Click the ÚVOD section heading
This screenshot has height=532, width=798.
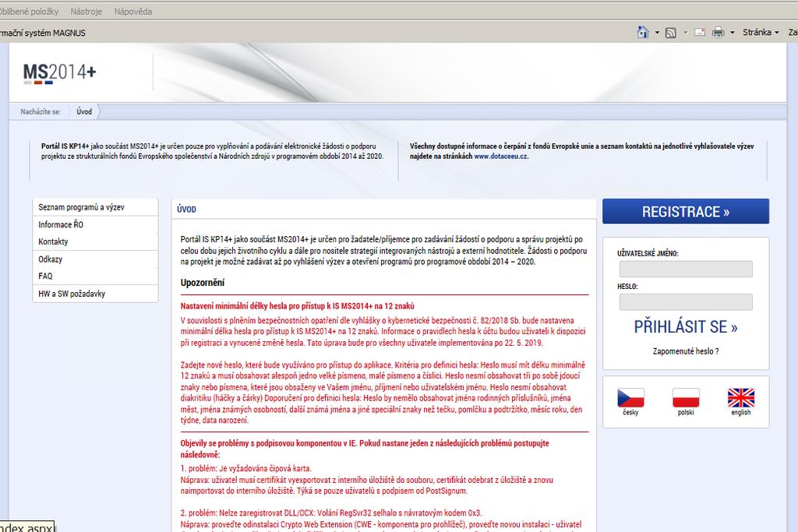[186, 209]
